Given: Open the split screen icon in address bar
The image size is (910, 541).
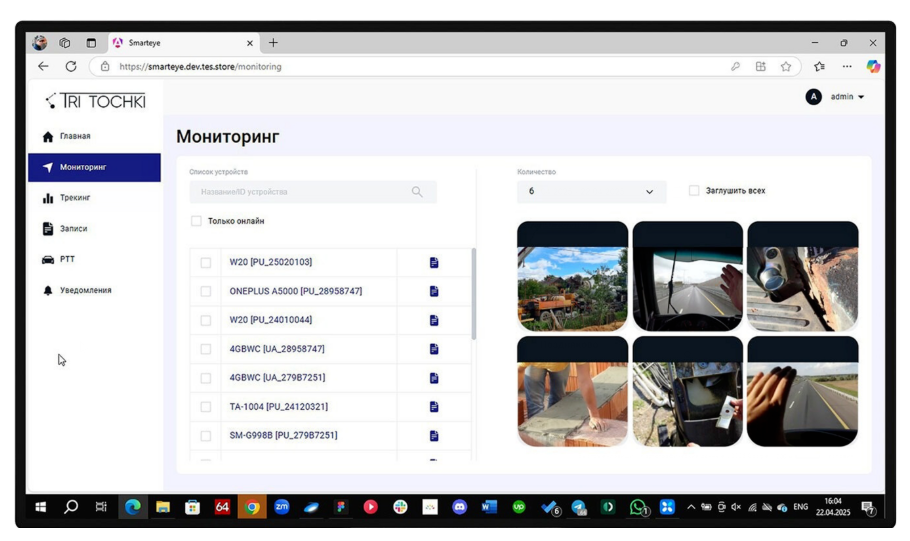Looking at the screenshot, I should 760,67.
